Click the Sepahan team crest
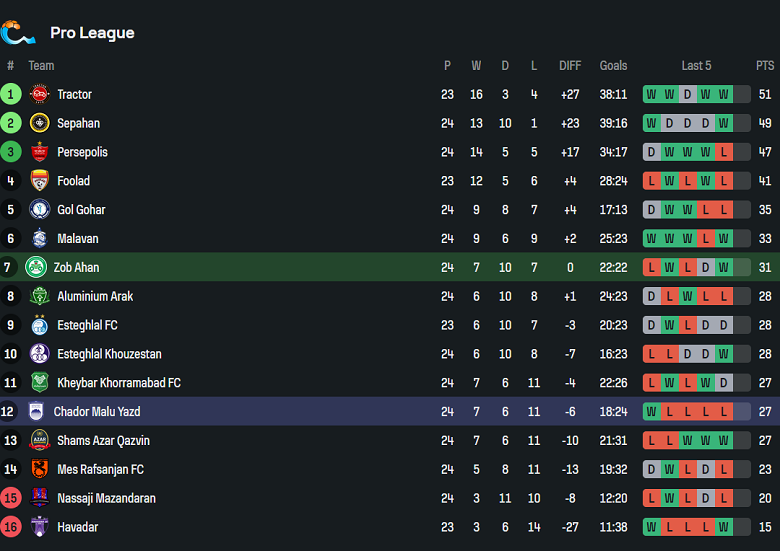Screen dimensions: 780x551 (40, 124)
